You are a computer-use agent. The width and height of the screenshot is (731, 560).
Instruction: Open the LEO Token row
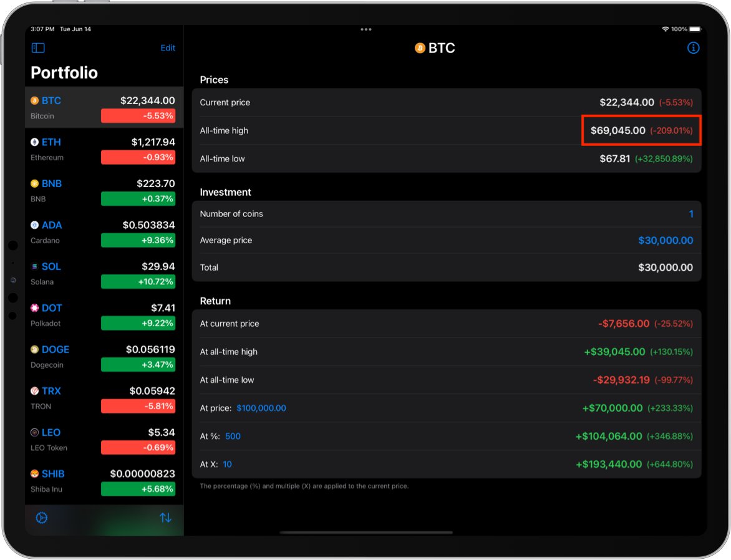click(x=104, y=440)
